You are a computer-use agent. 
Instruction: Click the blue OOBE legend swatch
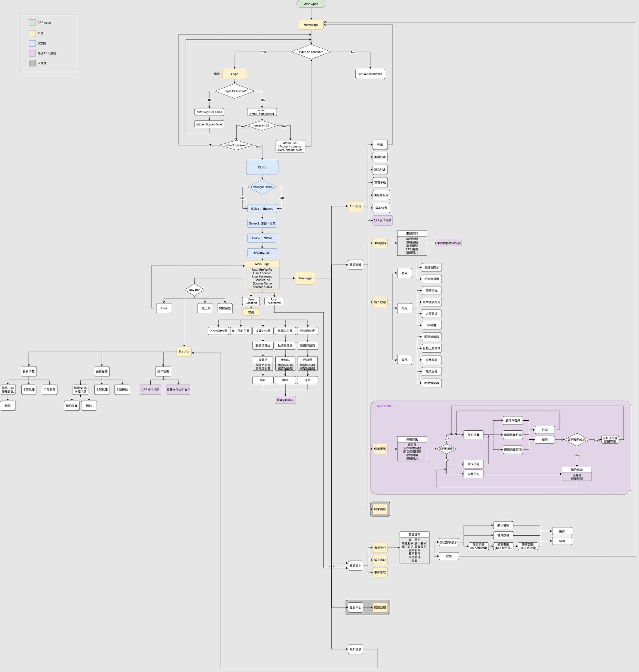(32, 44)
